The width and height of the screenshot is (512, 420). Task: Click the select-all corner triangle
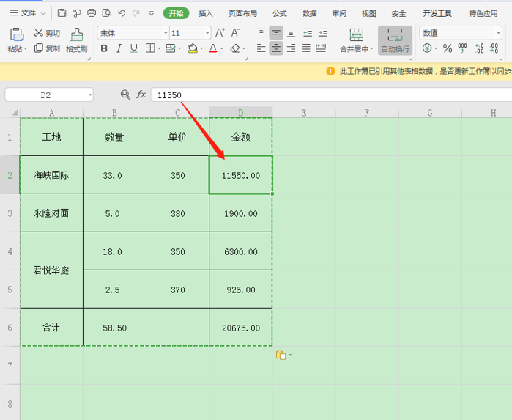click(15, 113)
